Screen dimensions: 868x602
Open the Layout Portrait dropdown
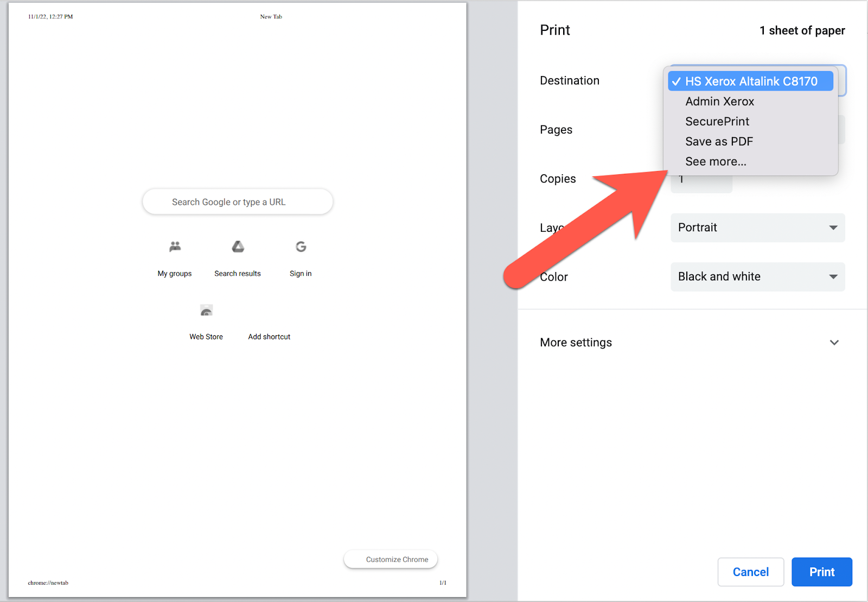point(758,227)
